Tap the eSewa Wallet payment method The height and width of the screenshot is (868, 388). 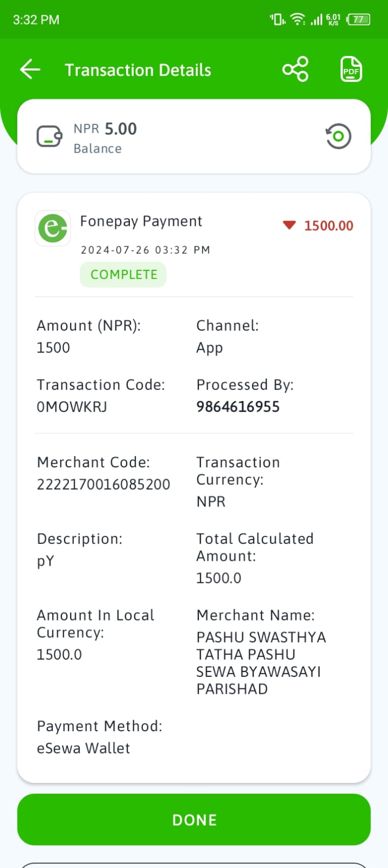click(x=83, y=748)
